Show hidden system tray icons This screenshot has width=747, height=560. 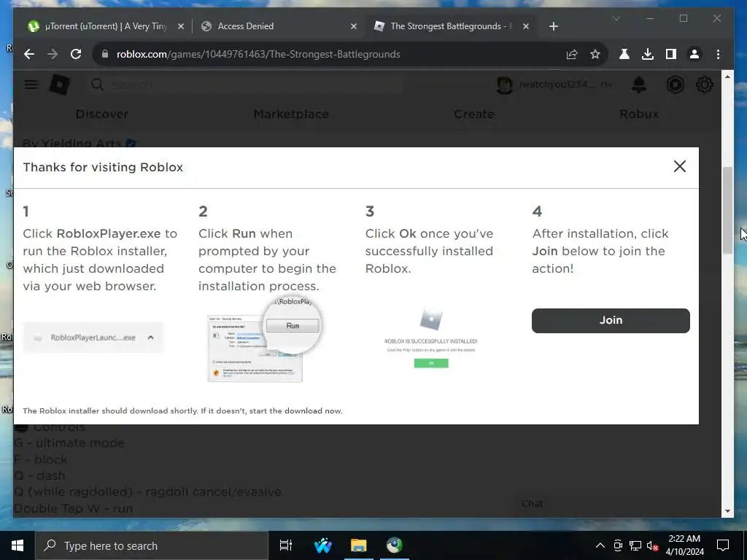600,545
